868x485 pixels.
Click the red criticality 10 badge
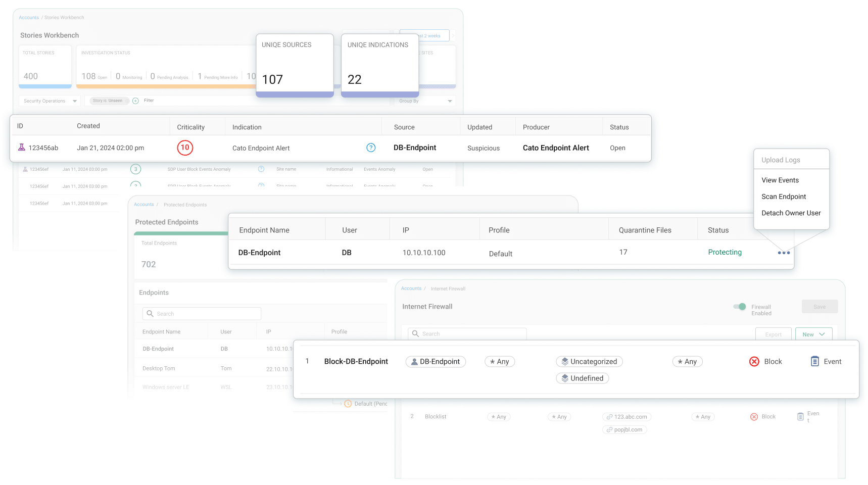tap(185, 148)
